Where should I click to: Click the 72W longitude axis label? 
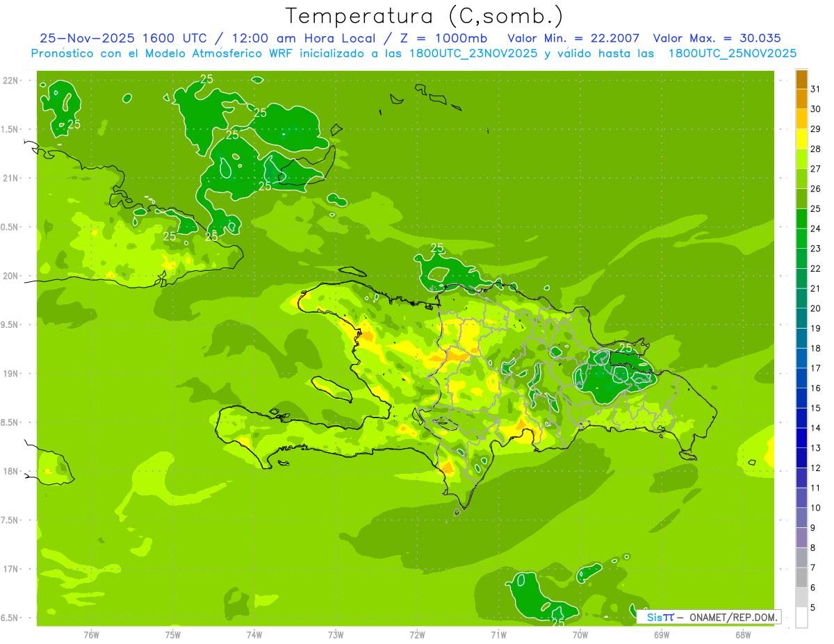click(x=417, y=634)
